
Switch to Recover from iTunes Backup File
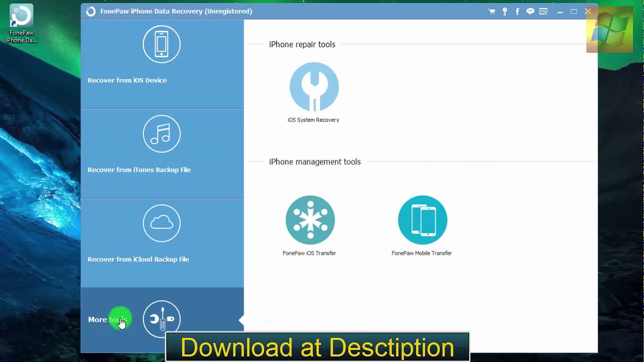tap(163, 153)
